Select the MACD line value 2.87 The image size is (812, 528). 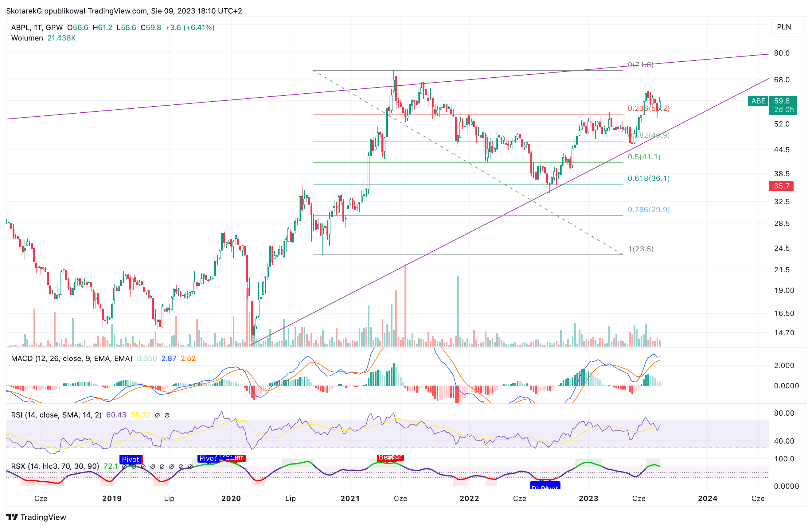pyautogui.click(x=169, y=359)
